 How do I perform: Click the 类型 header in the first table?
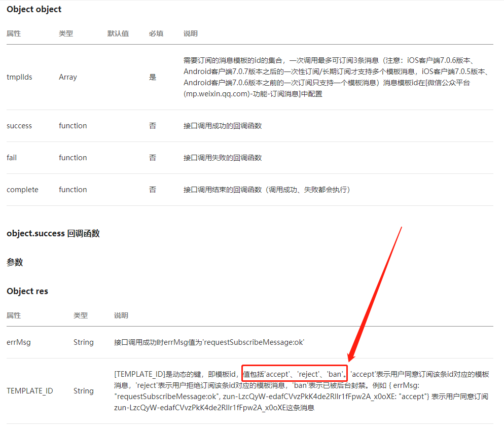tap(66, 33)
